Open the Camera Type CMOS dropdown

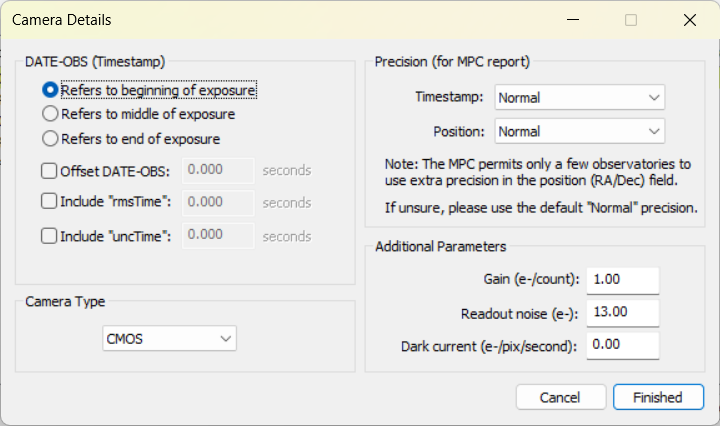pyautogui.click(x=169, y=339)
